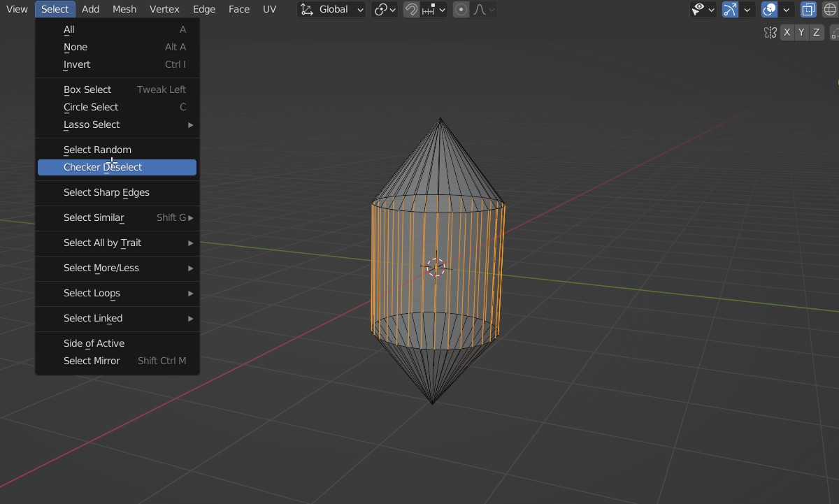Enable Y axis mirror

801,32
